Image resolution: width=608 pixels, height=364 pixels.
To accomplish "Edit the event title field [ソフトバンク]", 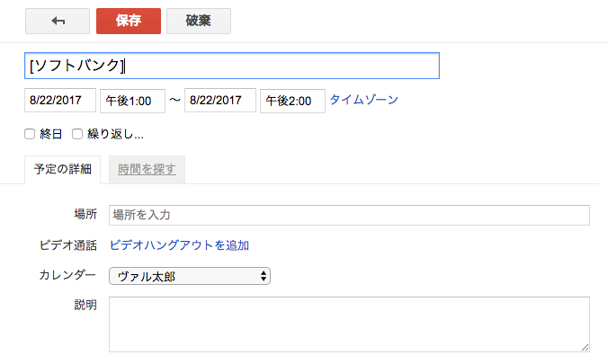I will pyautogui.click(x=232, y=66).
